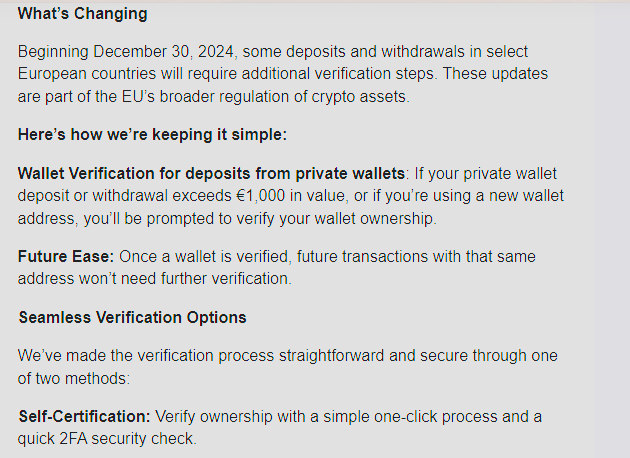Click the bold "Future Ease:" label
The width and height of the screenshot is (630, 458).
(x=66, y=257)
